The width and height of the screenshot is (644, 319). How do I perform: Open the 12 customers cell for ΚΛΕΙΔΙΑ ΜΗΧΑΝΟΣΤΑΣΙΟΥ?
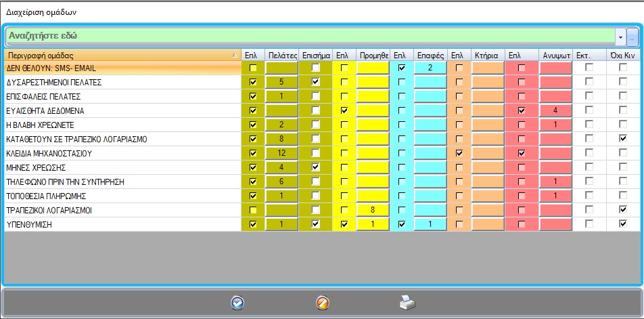tap(281, 153)
